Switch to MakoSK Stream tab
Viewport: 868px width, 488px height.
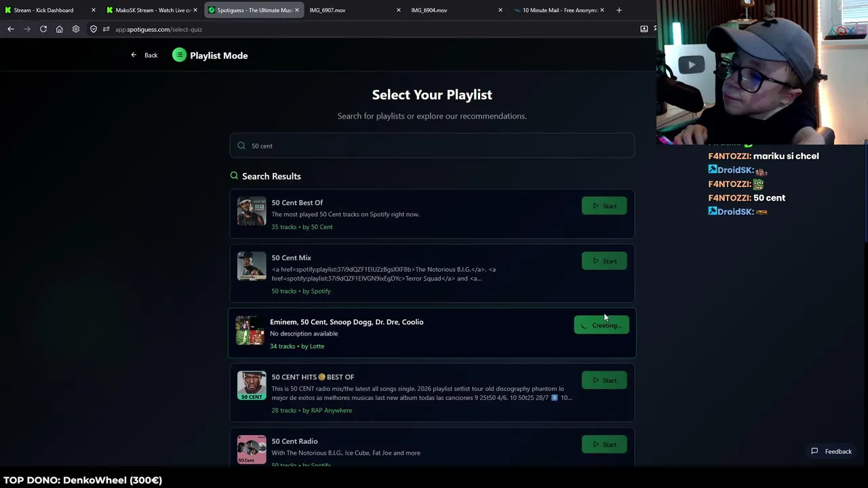(x=151, y=10)
